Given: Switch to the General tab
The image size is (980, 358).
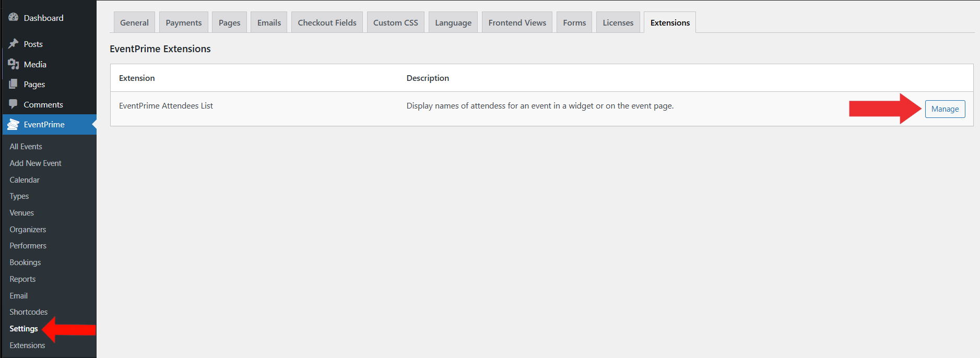Looking at the screenshot, I should pyautogui.click(x=134, y=22).
